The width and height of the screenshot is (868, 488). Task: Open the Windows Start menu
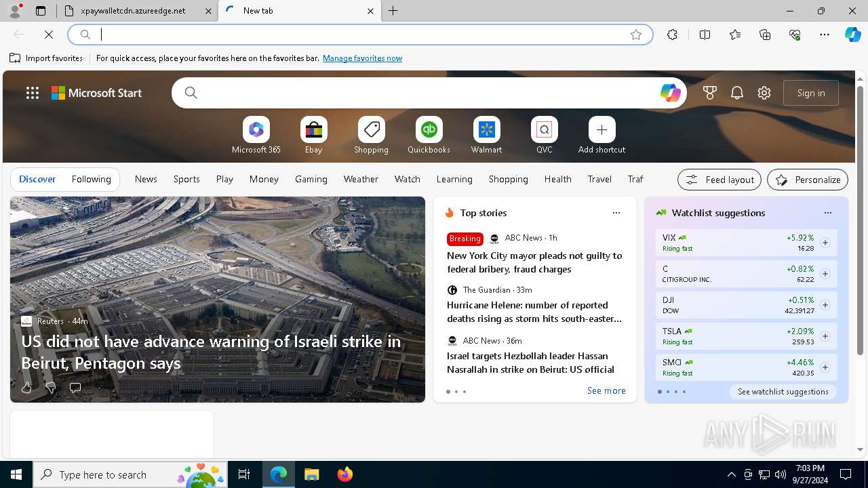click(16, 474)
